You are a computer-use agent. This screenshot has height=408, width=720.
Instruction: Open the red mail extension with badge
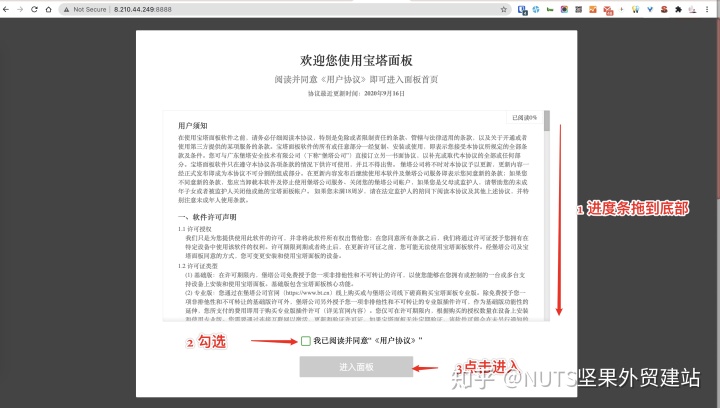click(x=608, y=10)
